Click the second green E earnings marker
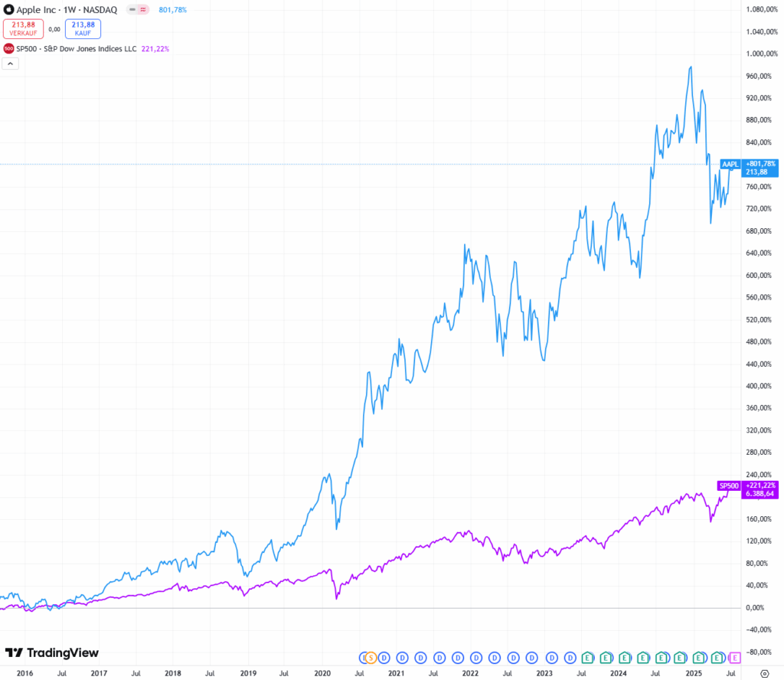Screen dimensions: 784x680 tap(606, 658)
